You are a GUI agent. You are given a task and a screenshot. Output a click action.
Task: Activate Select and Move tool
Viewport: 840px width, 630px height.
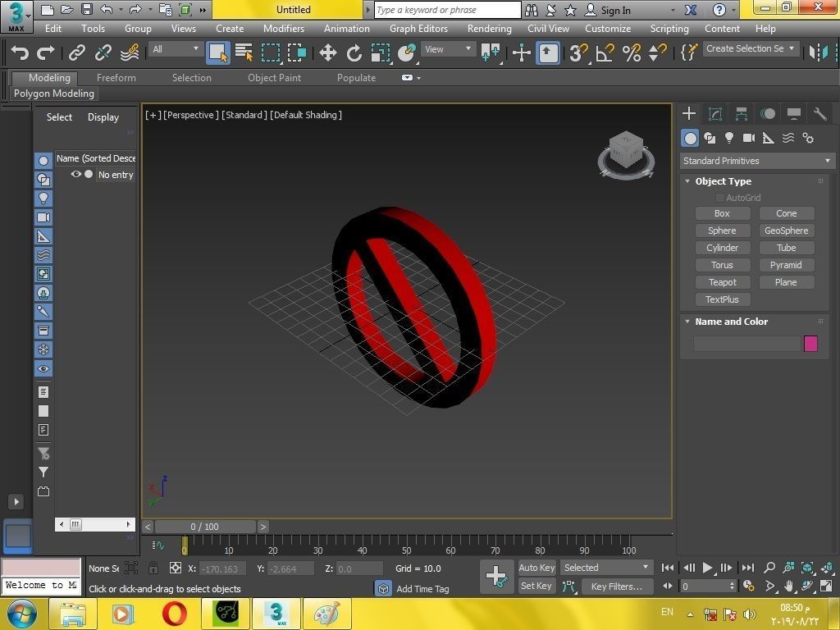click(x=328, y=52)
